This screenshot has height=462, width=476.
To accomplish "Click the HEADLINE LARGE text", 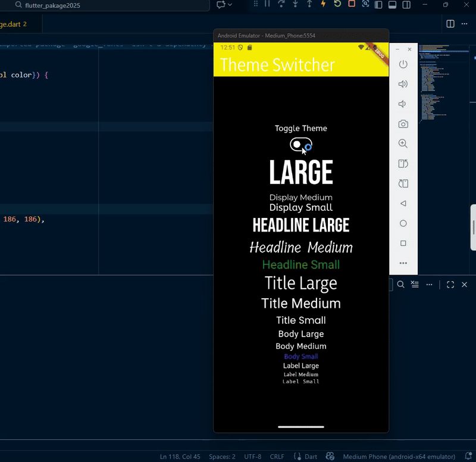I will (301, 225).
